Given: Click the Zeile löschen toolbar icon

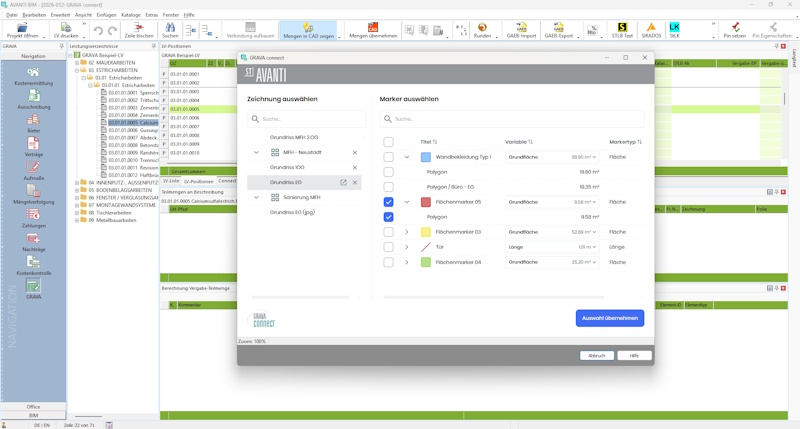Looking at the screenshot, I should point(139,30).
